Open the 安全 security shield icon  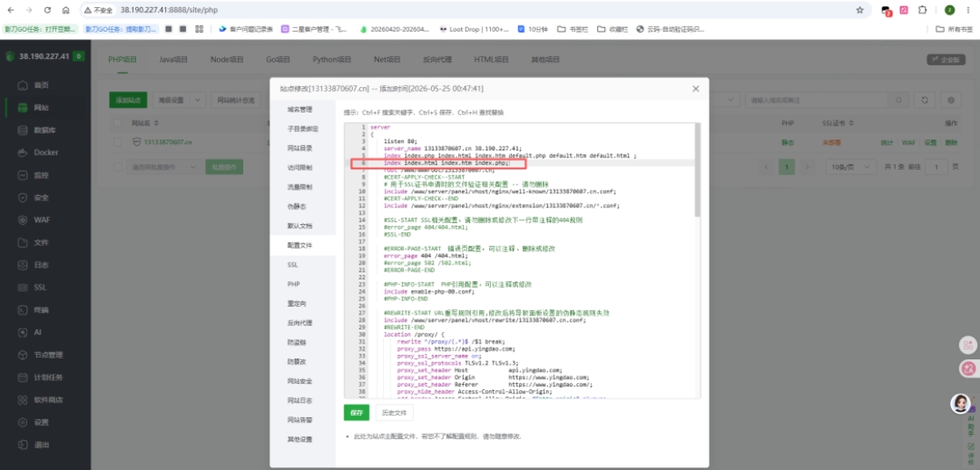pyautogui.click(x=23, y=198)
